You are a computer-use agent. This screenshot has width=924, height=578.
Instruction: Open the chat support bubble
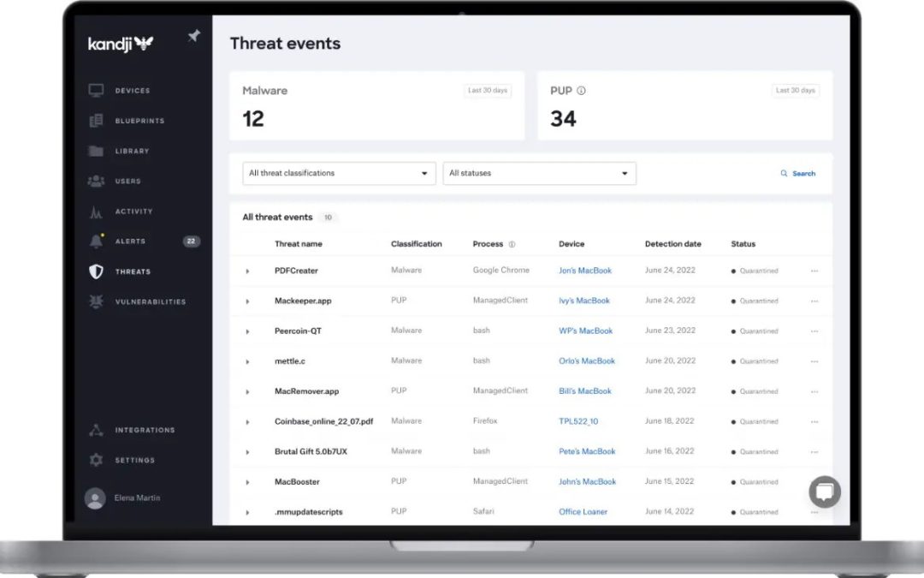[824, 492]
